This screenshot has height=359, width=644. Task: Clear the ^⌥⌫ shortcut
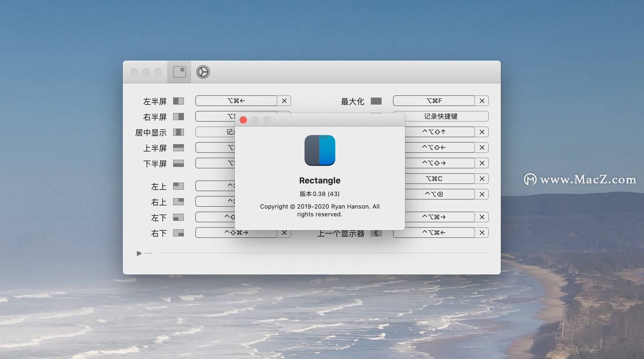point(482,194)
